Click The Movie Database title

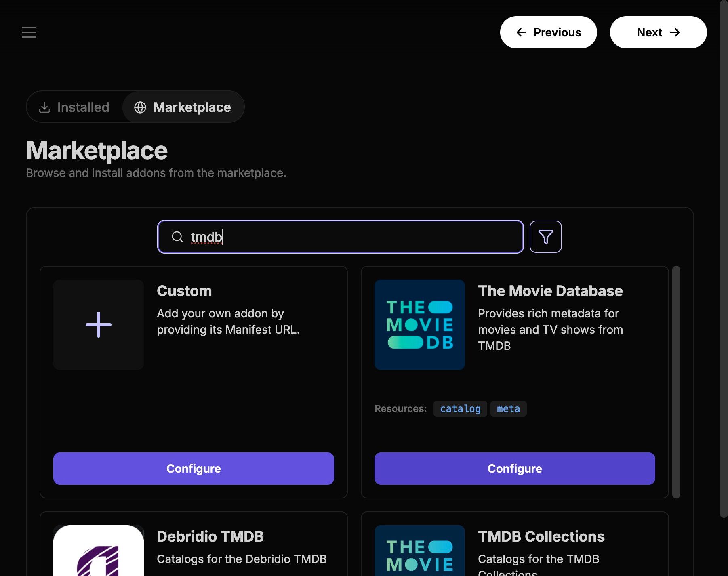point(550,291)
